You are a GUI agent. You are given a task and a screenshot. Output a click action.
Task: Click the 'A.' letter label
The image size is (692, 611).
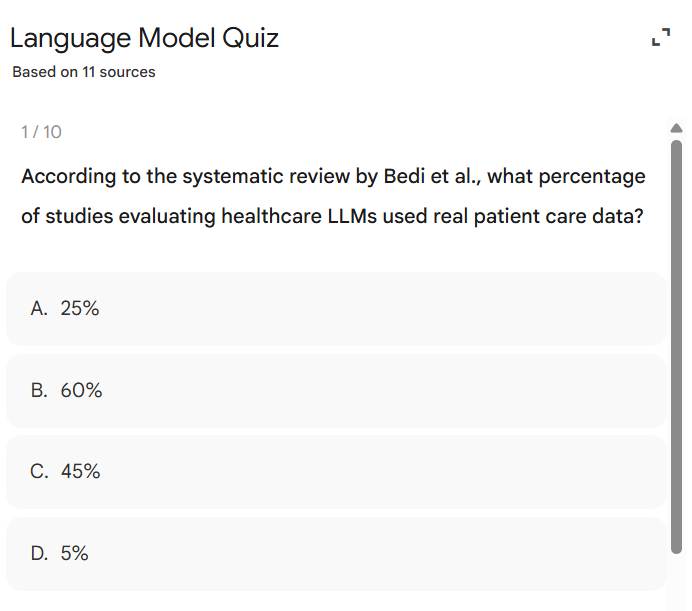[40, 309]
